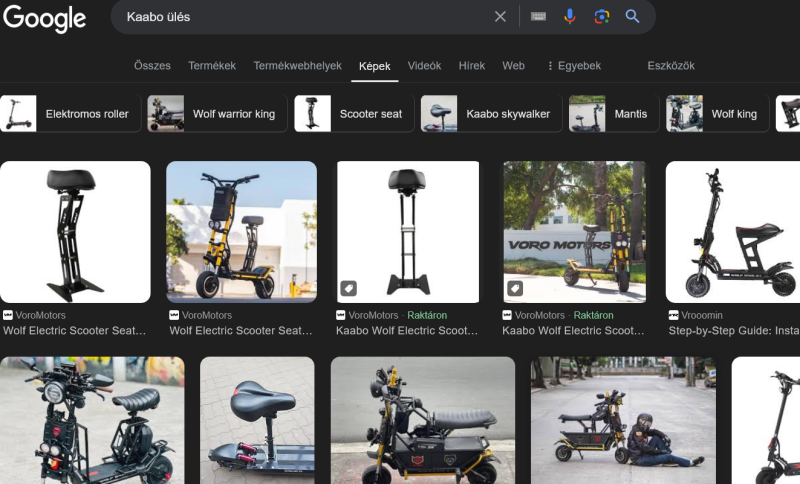
Task: Start voice search with microphone icon
Action: 570,17
